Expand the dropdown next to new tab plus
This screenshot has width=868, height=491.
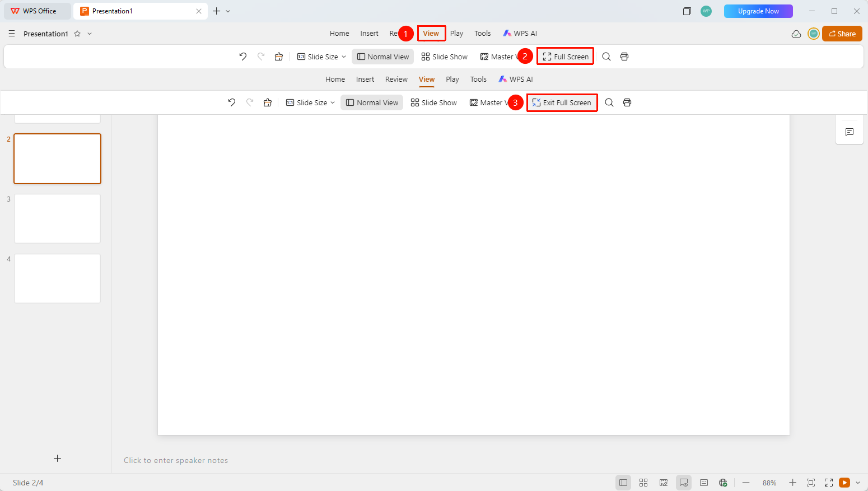228,11
